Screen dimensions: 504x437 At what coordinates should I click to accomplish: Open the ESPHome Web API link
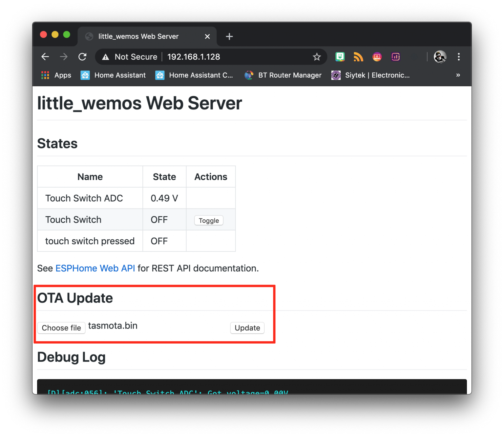tap(95, 268)
